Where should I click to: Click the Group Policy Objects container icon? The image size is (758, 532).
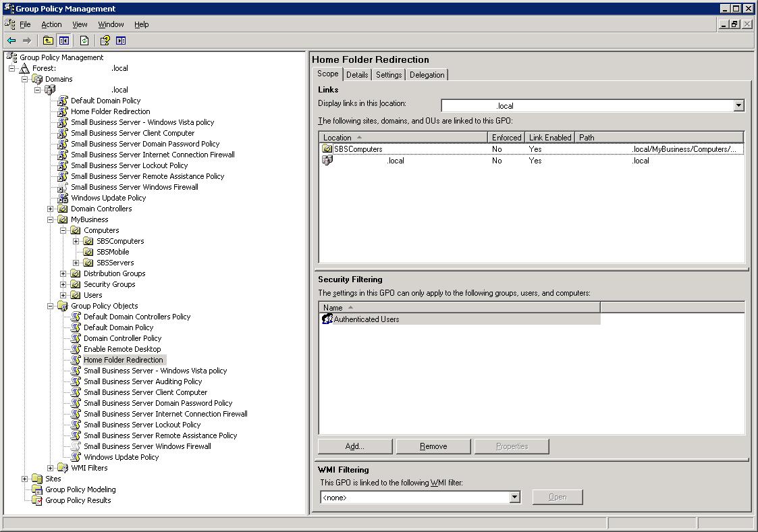coord(62,306)
